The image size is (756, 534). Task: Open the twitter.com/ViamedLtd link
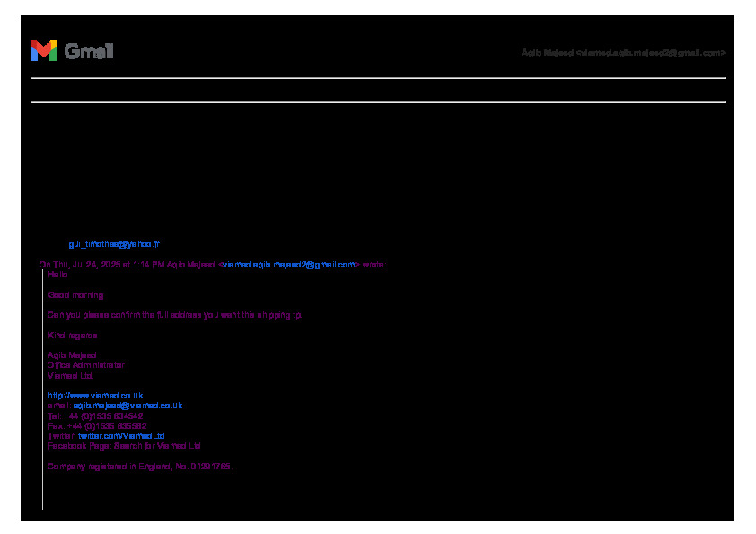[x=121, y=435]
